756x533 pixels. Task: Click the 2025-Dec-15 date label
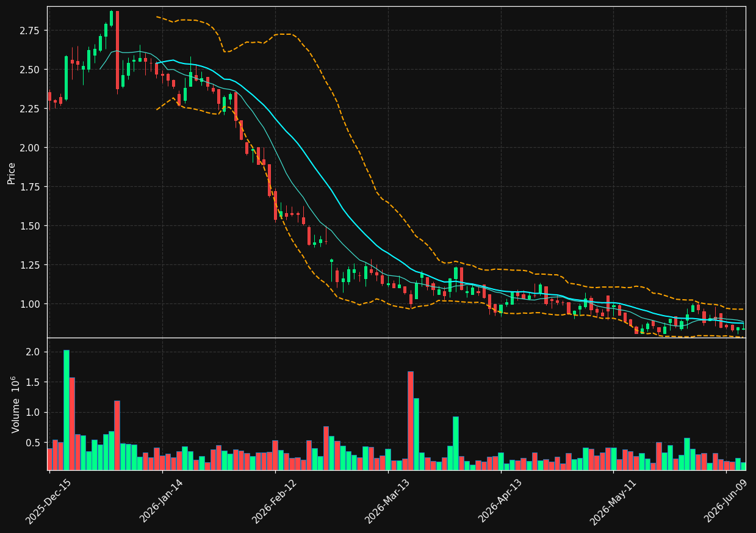pyautogui.click(x=48, y=500)
